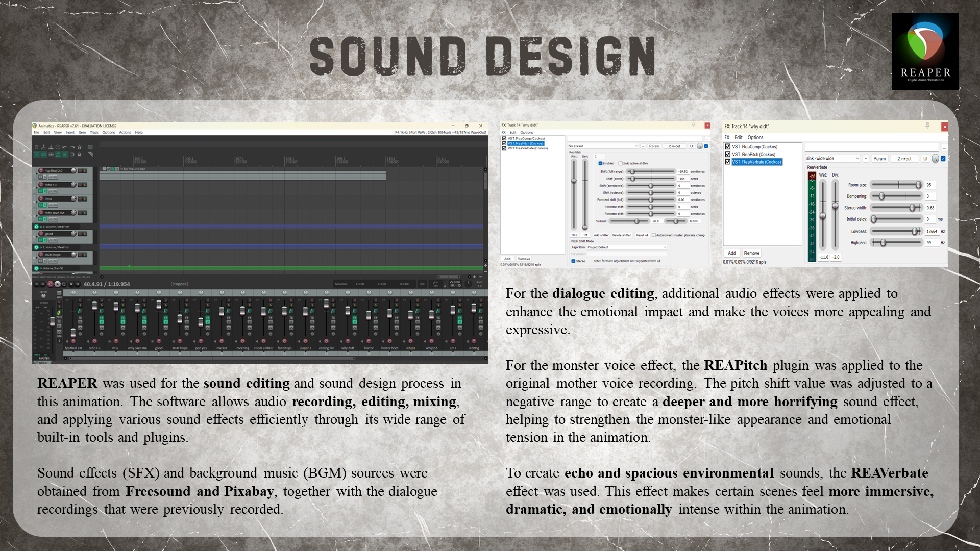Click the Undo arrow in REAPER toolbar
Screen dimensions: 980x551
(65, 147)
